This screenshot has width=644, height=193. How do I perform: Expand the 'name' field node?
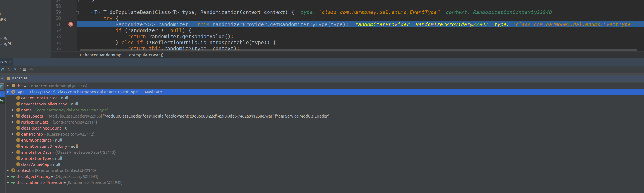(x=13, y=110)
